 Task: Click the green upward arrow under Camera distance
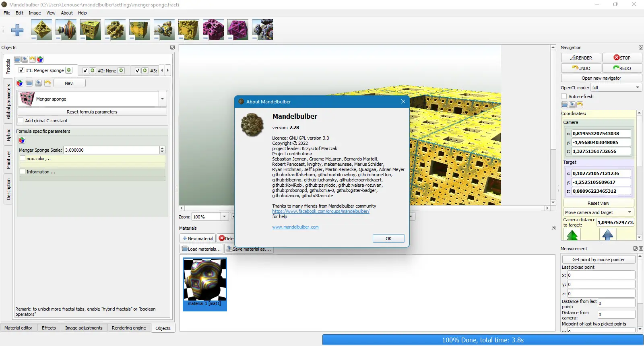(572, 235)
